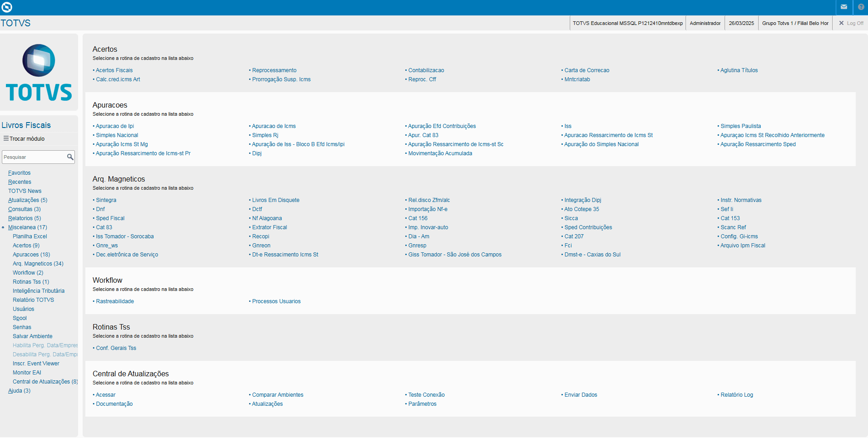Open Instr. Normativas link
Image resolution: width=868 pixels, height=438 pixels.
pos(741,200)
